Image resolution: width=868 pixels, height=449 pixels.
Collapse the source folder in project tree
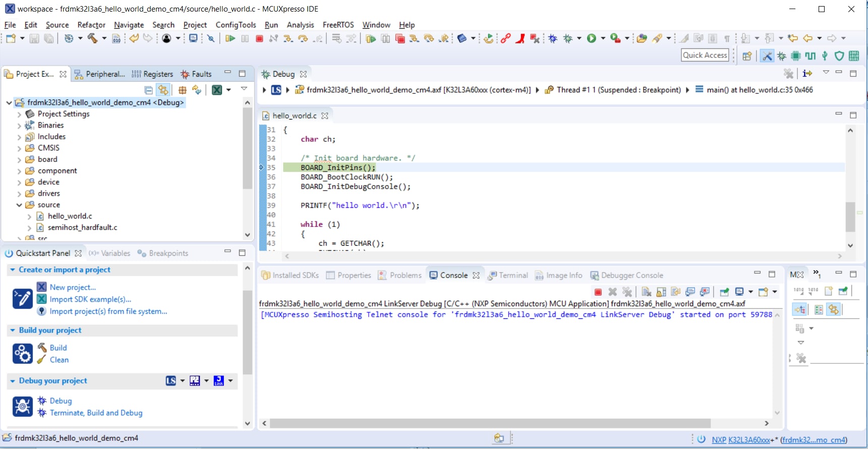pyautogui.click(x=19, y=205)
